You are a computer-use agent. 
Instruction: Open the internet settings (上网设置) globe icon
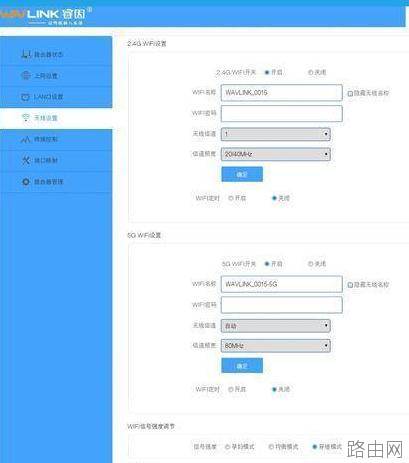[26, 75]
